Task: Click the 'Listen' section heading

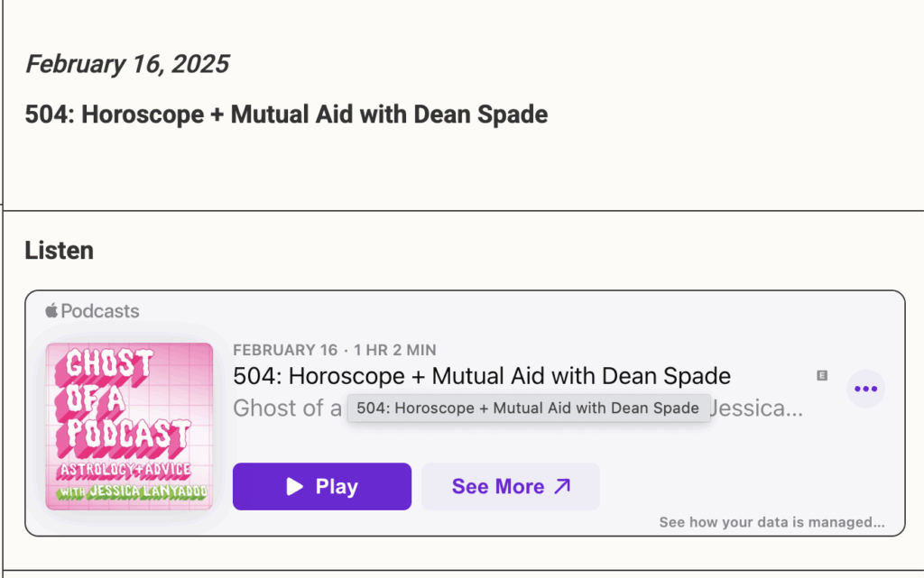Action: point(59,250)
